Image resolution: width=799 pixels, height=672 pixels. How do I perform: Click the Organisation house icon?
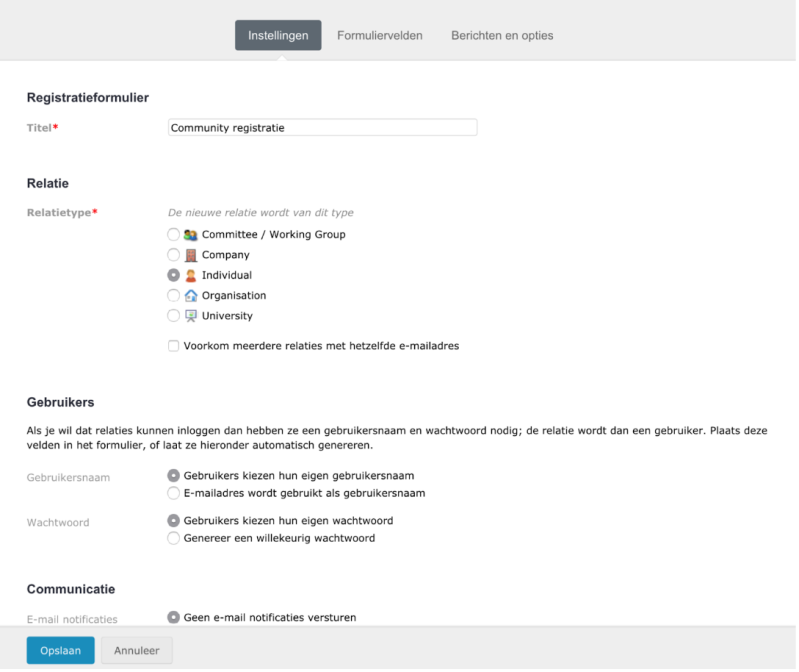[191, 295]
